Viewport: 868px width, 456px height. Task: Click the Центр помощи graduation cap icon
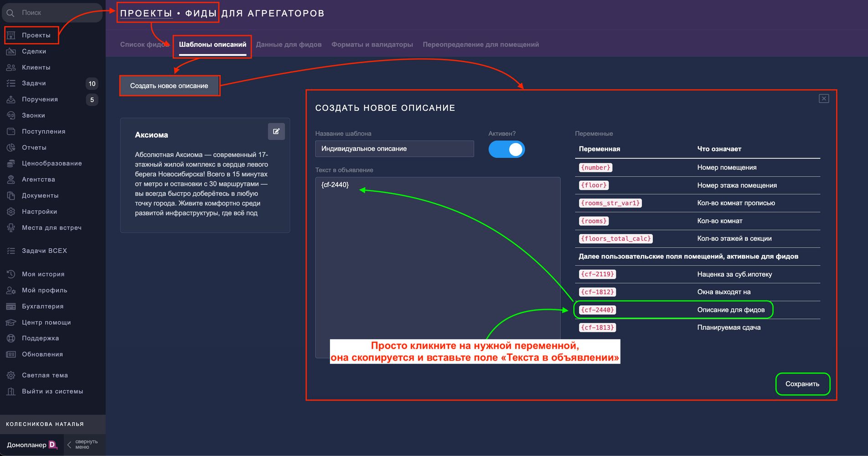(x=11, y=322)
